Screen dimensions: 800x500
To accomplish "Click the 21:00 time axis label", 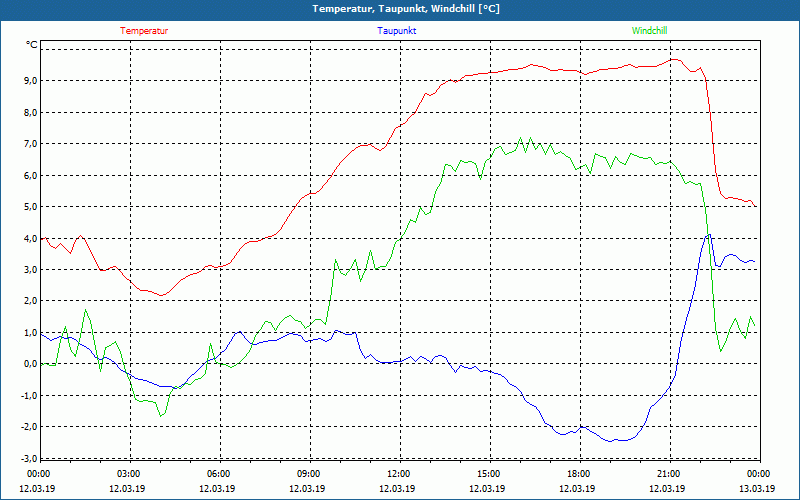I will pyautogui.click(x=668, y=474).
